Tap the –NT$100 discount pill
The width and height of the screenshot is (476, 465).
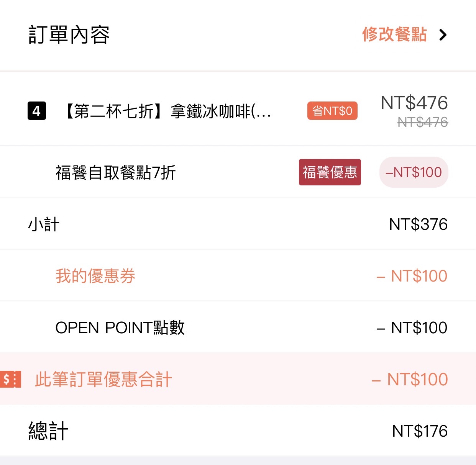pos(414,172)
